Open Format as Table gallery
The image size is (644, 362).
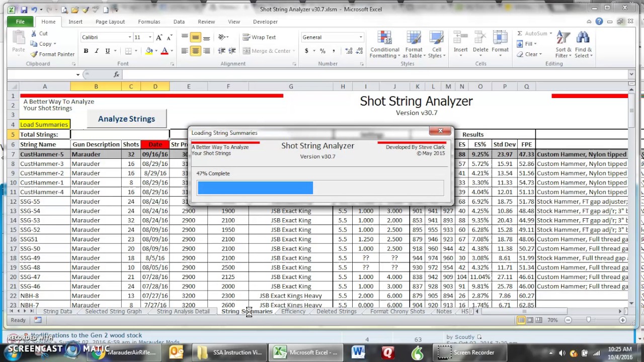(x=414, y=45)
